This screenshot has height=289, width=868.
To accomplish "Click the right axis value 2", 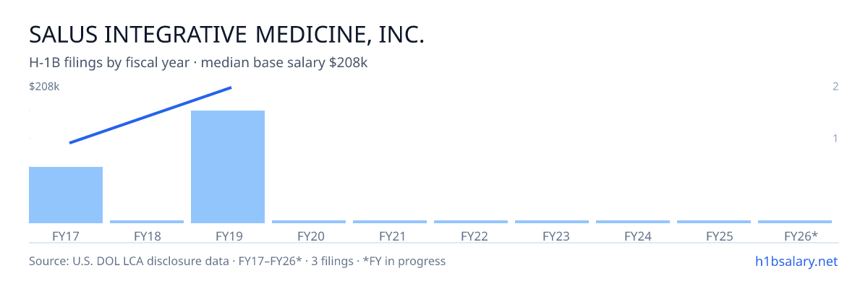I will coord(835,87).
